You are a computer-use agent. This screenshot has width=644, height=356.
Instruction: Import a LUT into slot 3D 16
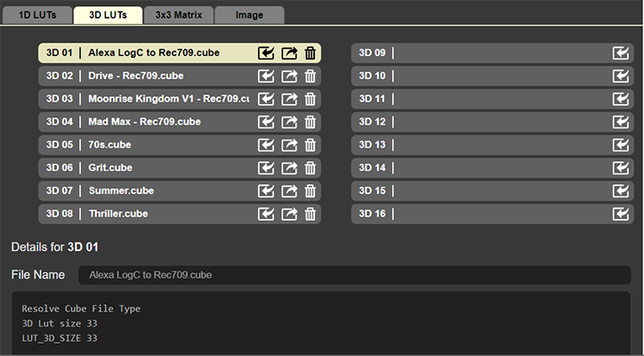(621, 214)
